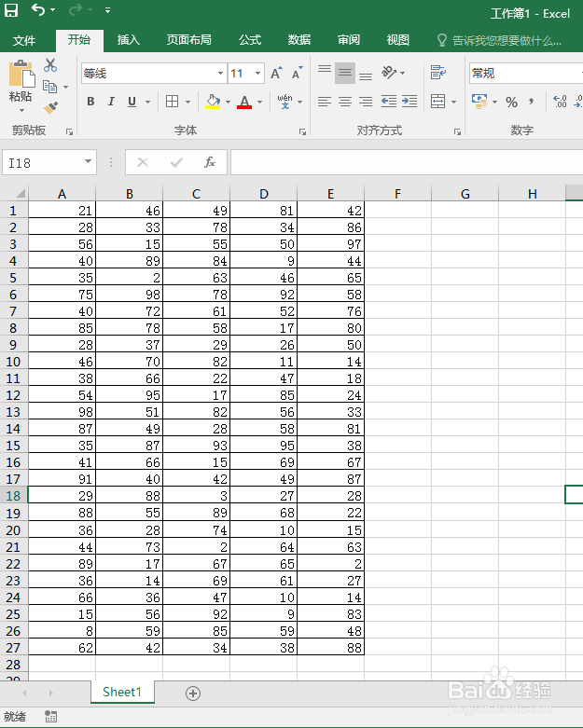Select middle vertical alignment
583x728 pixels.
click(345, 73)
